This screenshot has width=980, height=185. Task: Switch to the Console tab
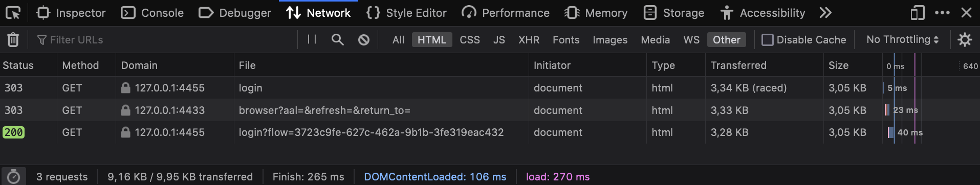(x=152, y=13)
